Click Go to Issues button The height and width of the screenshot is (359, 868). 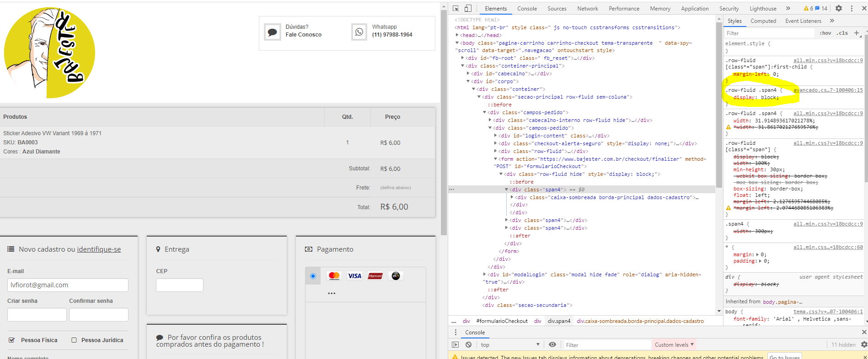click(784, 357)
